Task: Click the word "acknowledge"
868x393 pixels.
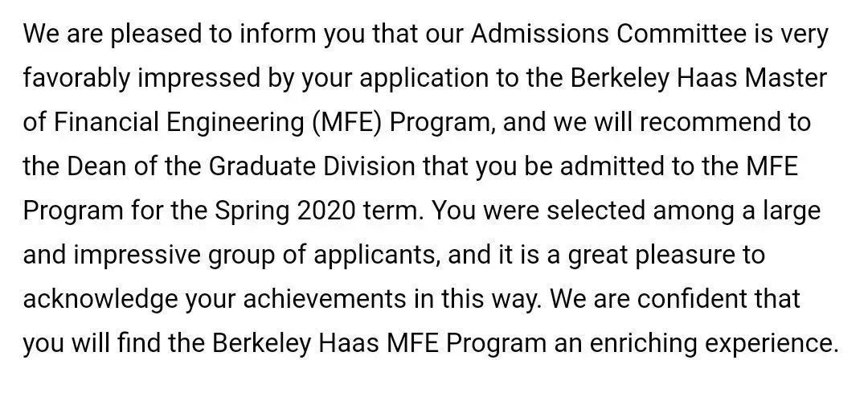Action: [100, 301]
